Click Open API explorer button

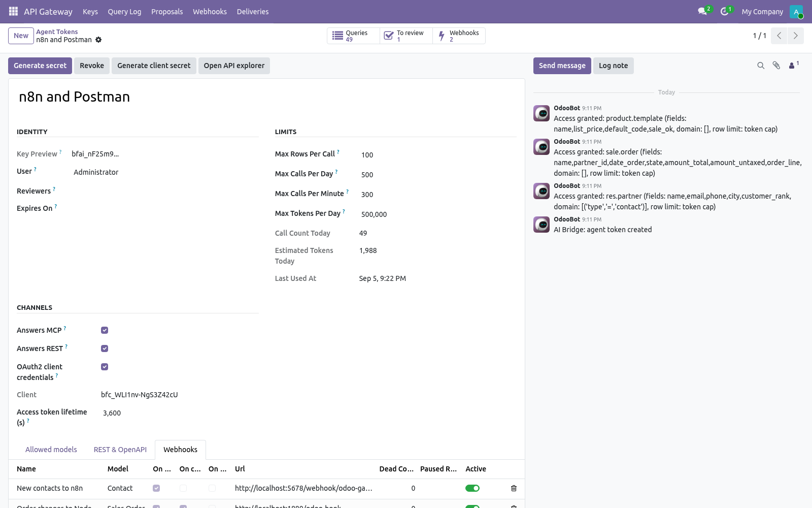pyautogui.click(x=234, y=66)
